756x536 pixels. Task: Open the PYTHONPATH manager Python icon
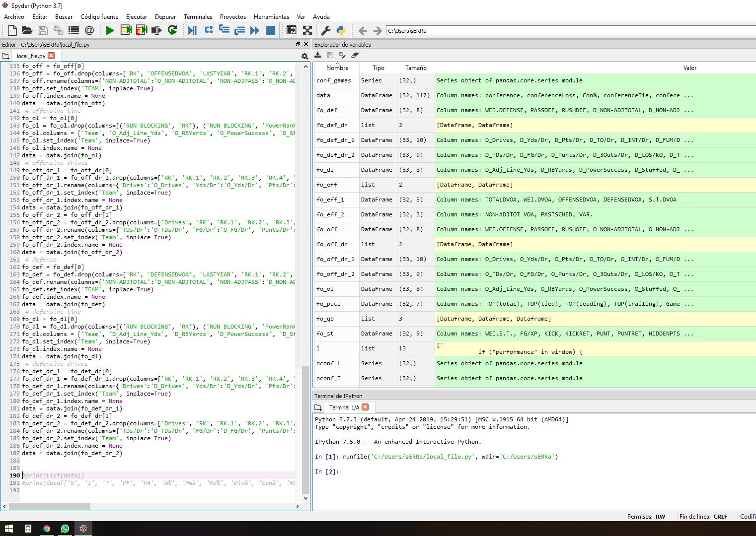click(x=340, y=30)
